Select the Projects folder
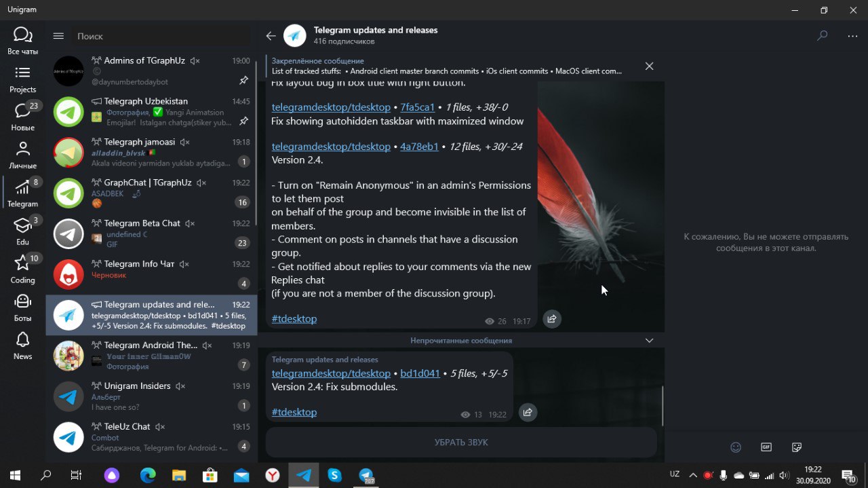Screen dimensions: 868x488 click(22, 79)
